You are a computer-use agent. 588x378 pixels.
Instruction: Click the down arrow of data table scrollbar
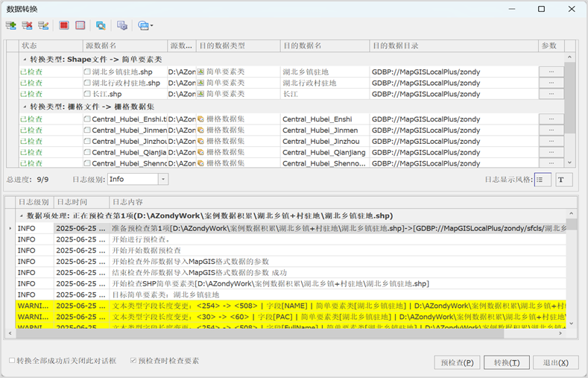click(x=569, y=163)
